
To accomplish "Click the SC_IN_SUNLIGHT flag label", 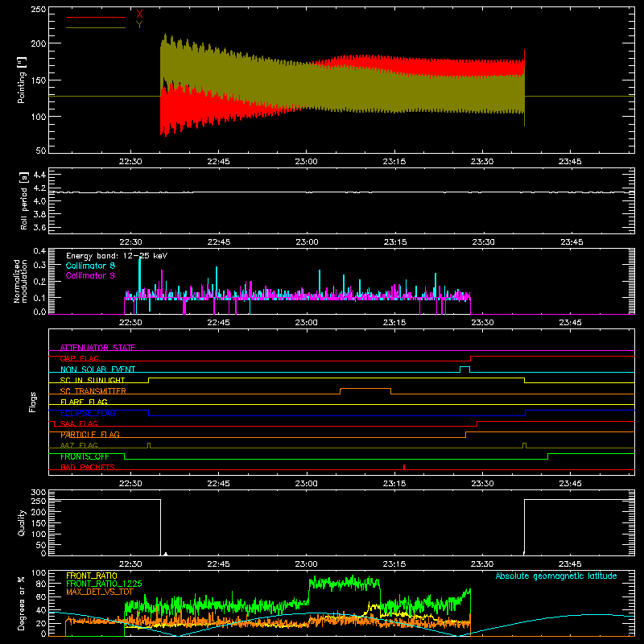I will pyautogui.click(x=93, y=380).
